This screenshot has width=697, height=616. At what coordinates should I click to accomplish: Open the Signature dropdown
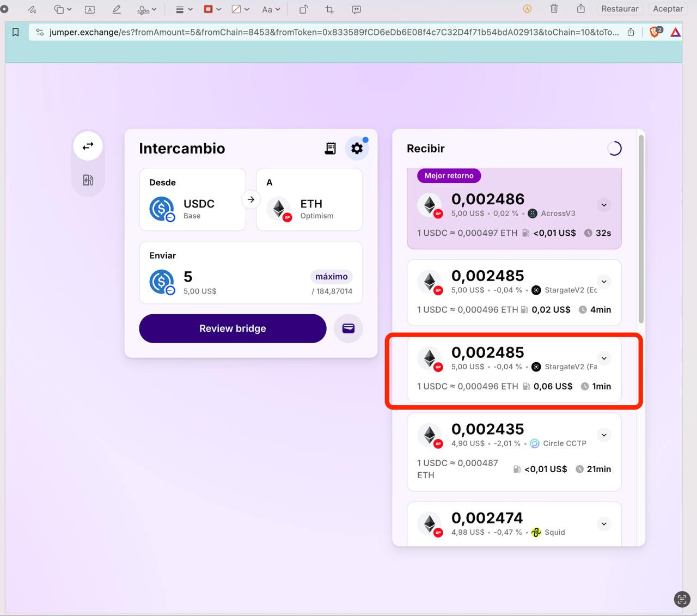point(147,9)
